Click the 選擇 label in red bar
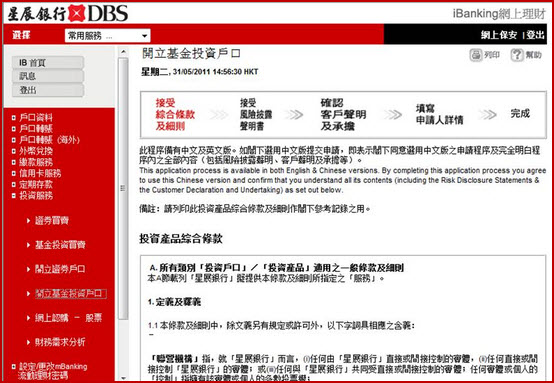 pyautogui.click(x=21, y=35)
